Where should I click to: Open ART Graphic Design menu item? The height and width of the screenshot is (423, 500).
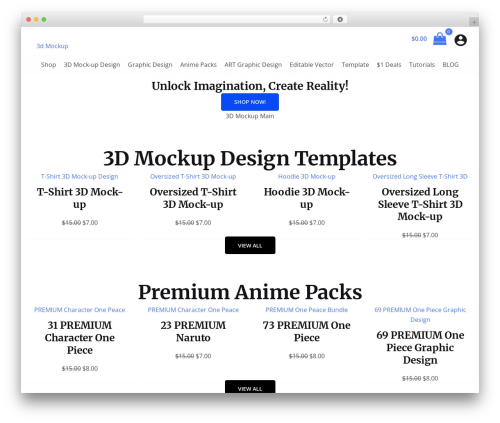[x=253, y=65]
